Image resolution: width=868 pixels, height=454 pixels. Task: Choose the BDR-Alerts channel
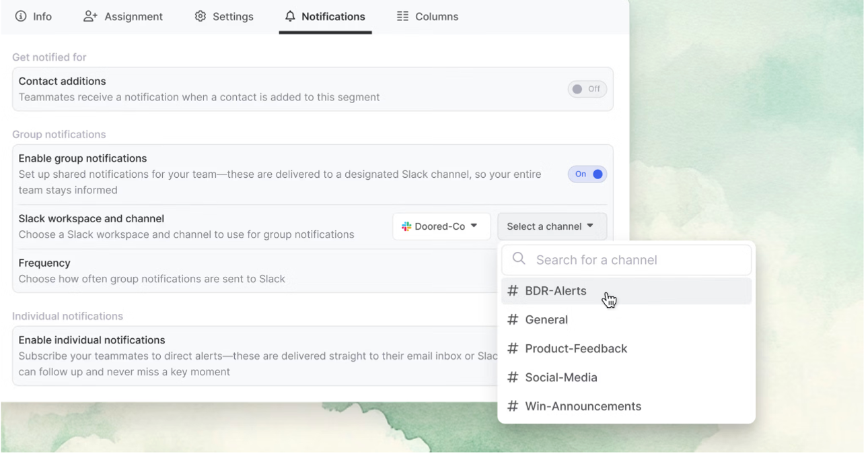(626, 291)
